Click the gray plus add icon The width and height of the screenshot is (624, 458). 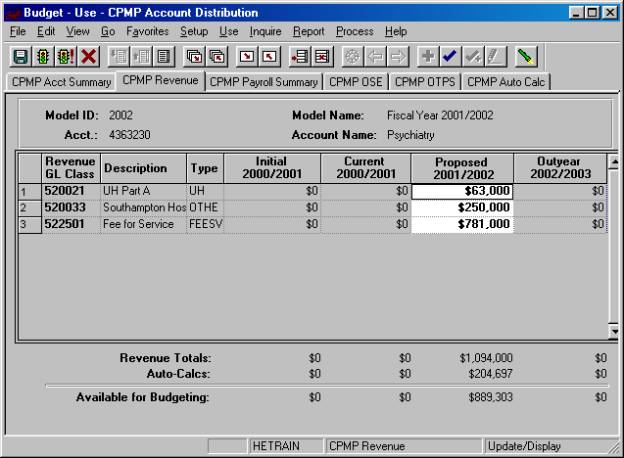[x=428, y=56]
